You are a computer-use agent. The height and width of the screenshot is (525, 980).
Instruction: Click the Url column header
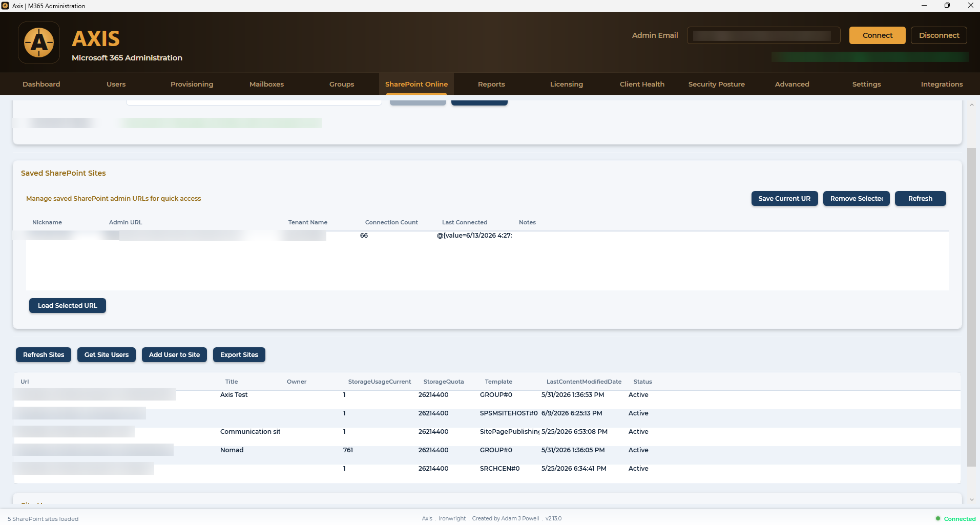click(25, 382)
